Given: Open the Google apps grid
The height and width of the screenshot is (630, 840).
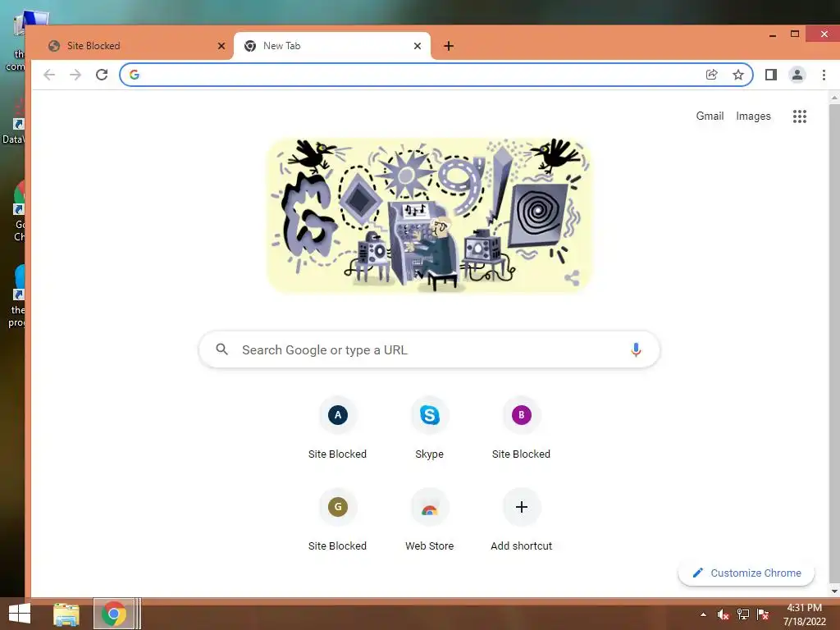Looking at the screenshot, I should [799, 116].
